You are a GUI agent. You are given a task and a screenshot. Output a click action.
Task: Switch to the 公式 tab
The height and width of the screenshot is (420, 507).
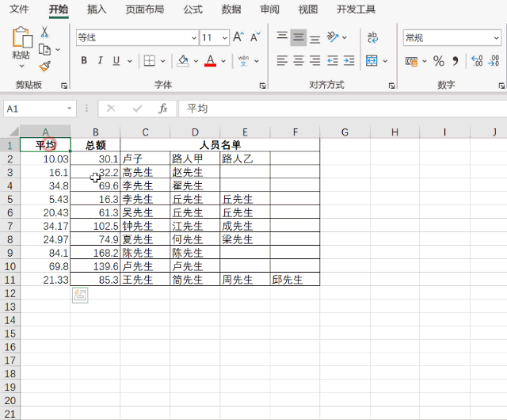(193, 9)
